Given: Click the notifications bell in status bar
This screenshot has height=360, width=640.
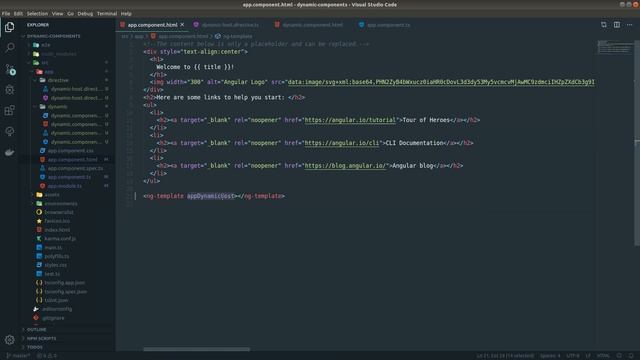Looking at the screenshot, I should pyautogui.click(x=631, y=356).
